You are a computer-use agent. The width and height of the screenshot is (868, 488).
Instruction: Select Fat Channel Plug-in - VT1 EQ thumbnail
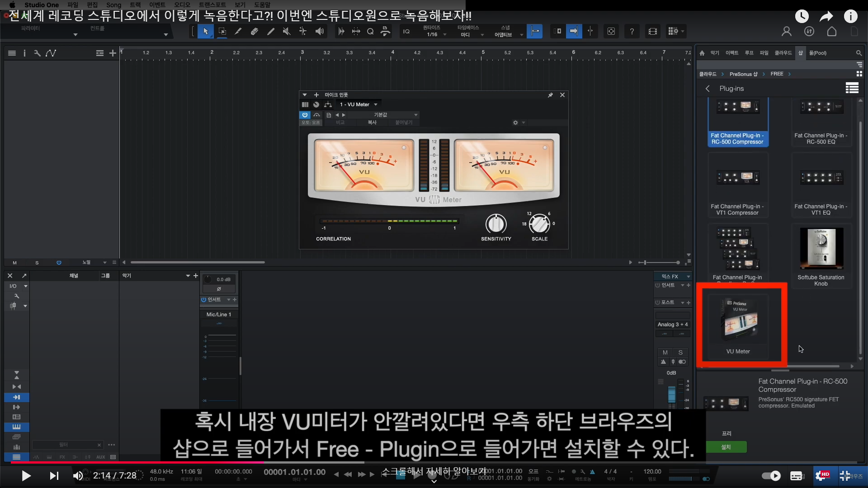(821, 185)
